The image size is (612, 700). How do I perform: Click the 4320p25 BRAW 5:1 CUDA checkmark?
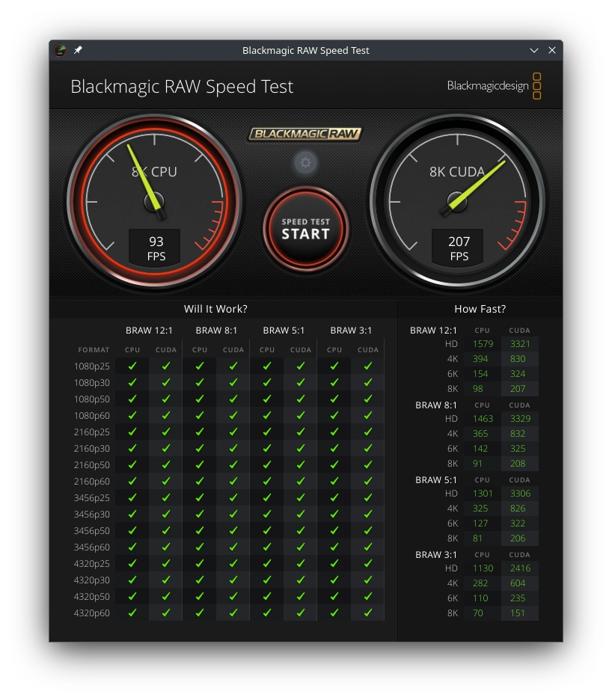click(x=301, y=564)
